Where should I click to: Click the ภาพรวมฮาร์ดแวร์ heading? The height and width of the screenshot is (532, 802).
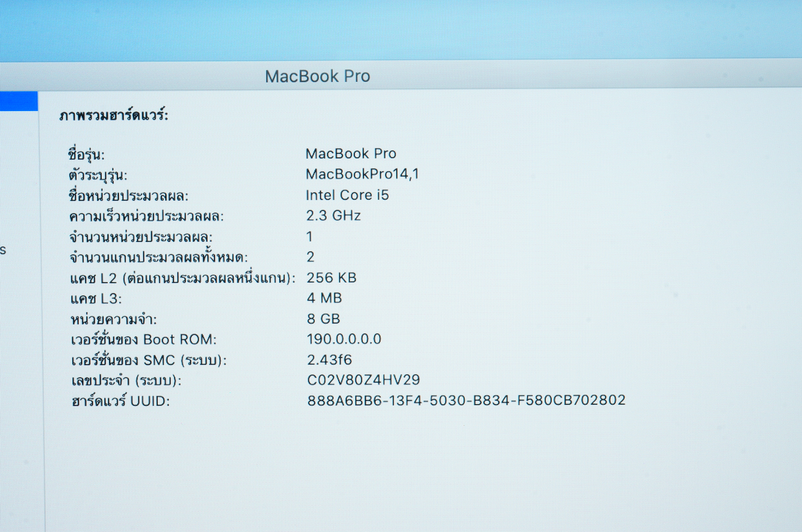point(114,115)
